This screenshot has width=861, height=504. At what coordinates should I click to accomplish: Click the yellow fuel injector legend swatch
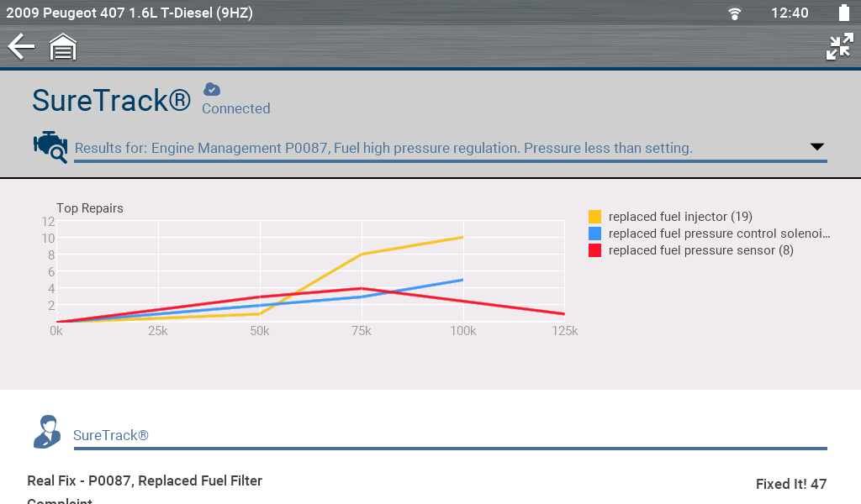click(x=595, y=217)
